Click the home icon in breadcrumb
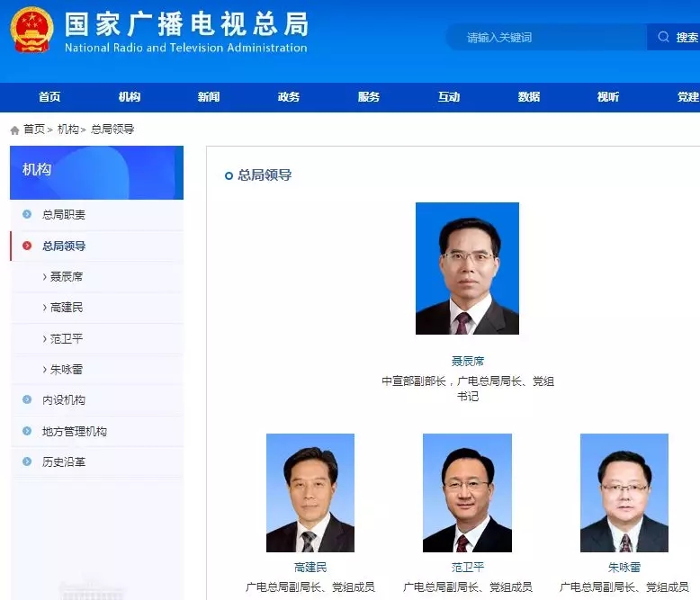Screen dimensions: 700x600 point(14,130)
